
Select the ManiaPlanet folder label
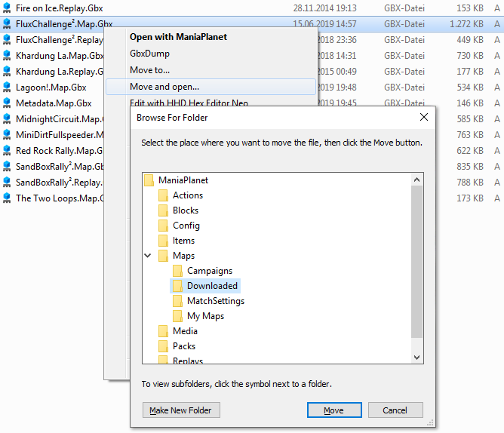[183, 180]
